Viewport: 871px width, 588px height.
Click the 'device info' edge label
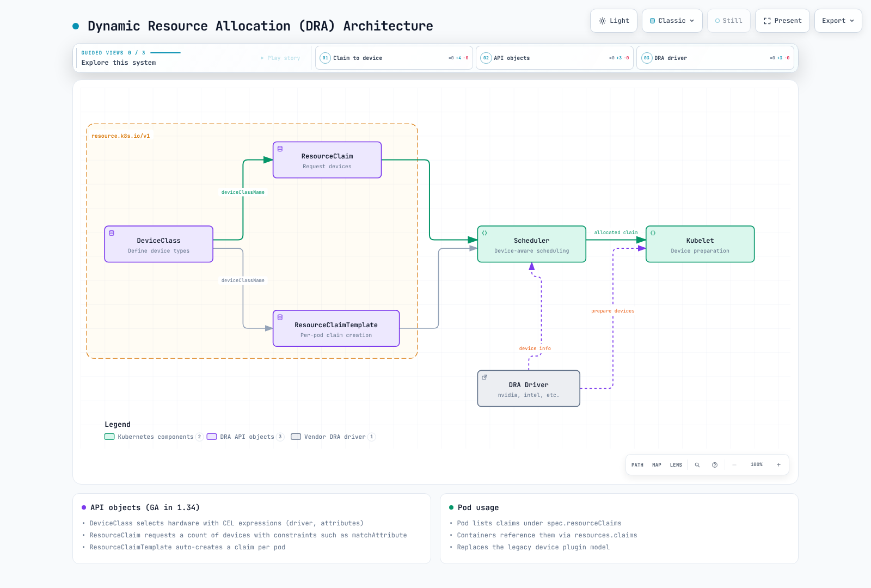point(535,348)
